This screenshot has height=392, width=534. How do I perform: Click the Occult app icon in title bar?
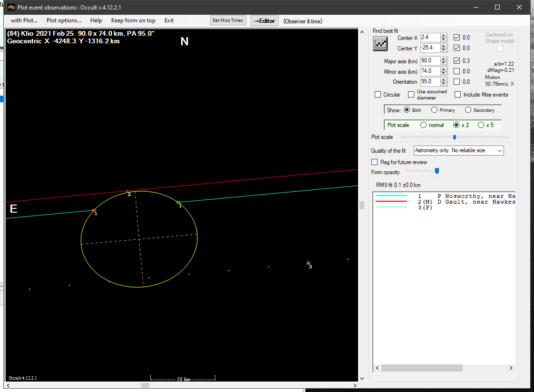(x=11, y=7)
